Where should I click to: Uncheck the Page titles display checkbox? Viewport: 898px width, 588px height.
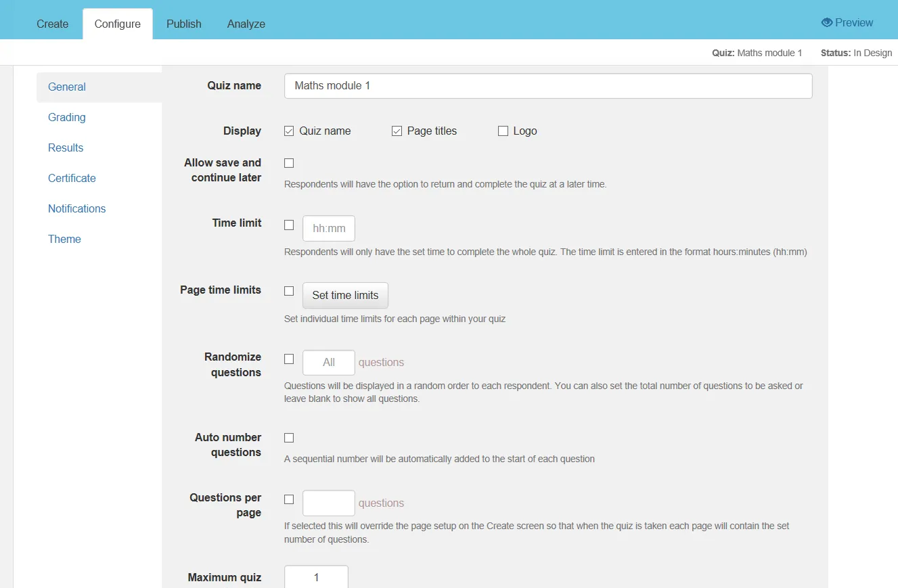click(x=397, y=131)
